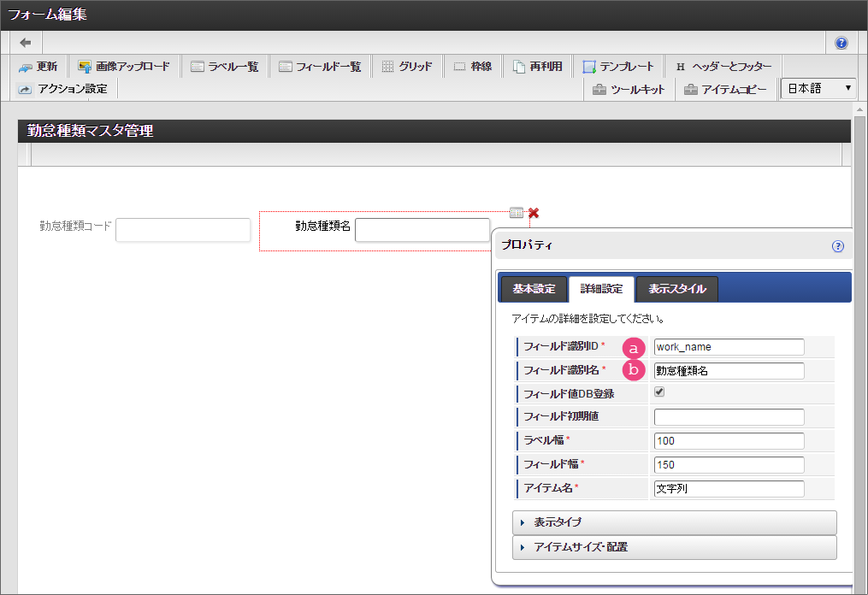Toggle the フィールド値DB登録 checkbox
Viewport: 868px width, 595px height.
[659, 392]
